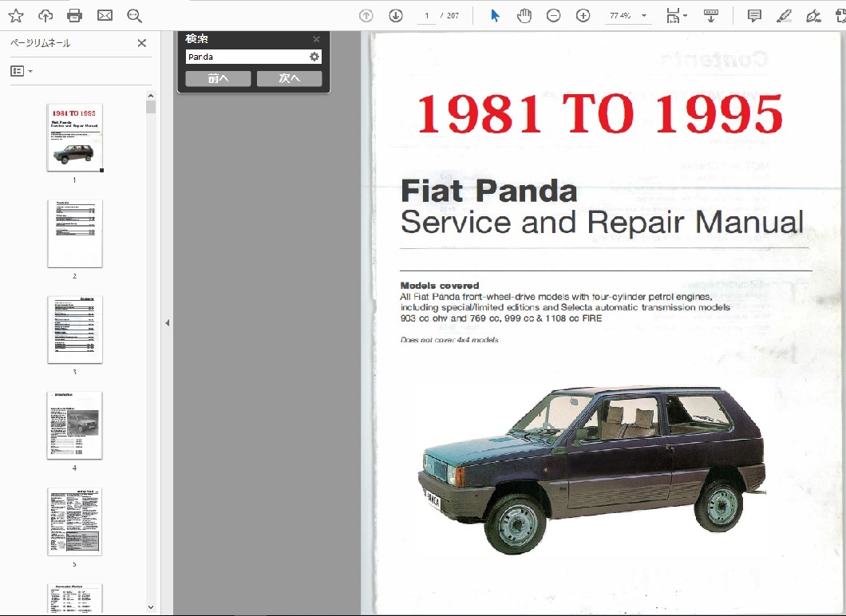Add a comment note
Screen dimensions: 846x616
click(754, 16)
